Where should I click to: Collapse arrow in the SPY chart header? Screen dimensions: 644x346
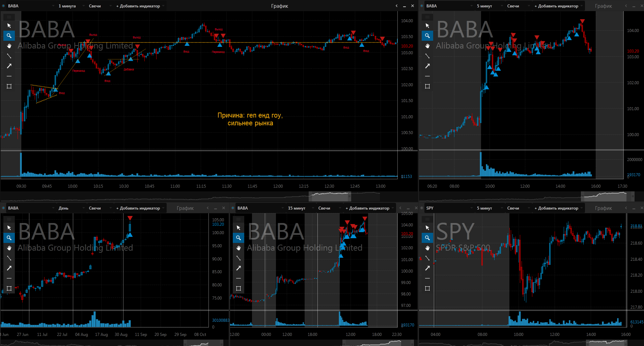click(x=626, y=208)
